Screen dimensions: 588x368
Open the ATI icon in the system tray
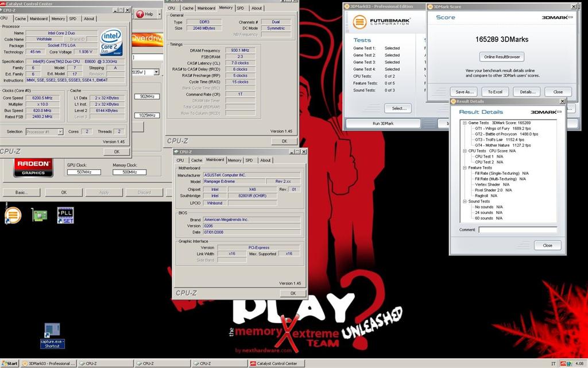563,363
